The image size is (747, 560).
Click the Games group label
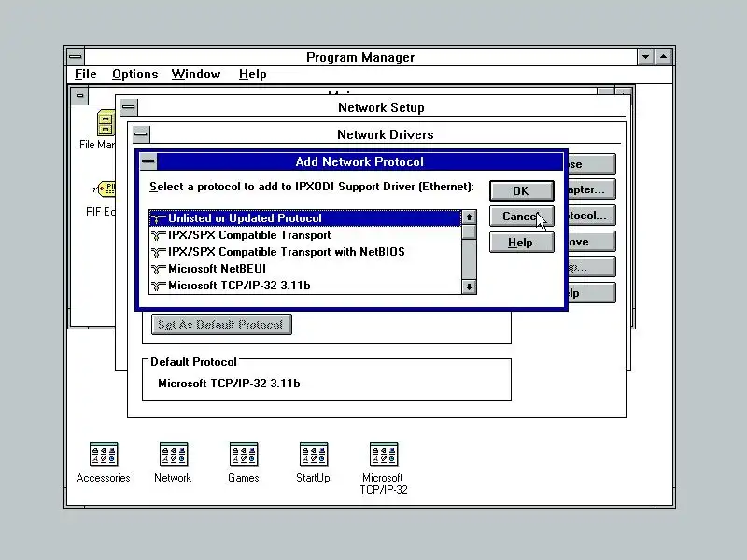point(244,478)
